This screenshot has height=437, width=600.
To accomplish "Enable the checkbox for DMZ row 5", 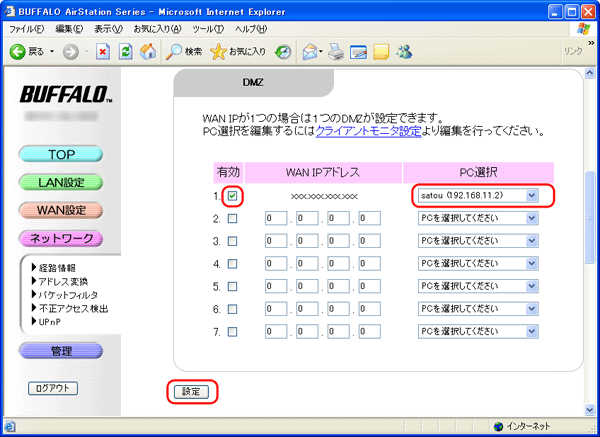I will click(232, 286).
